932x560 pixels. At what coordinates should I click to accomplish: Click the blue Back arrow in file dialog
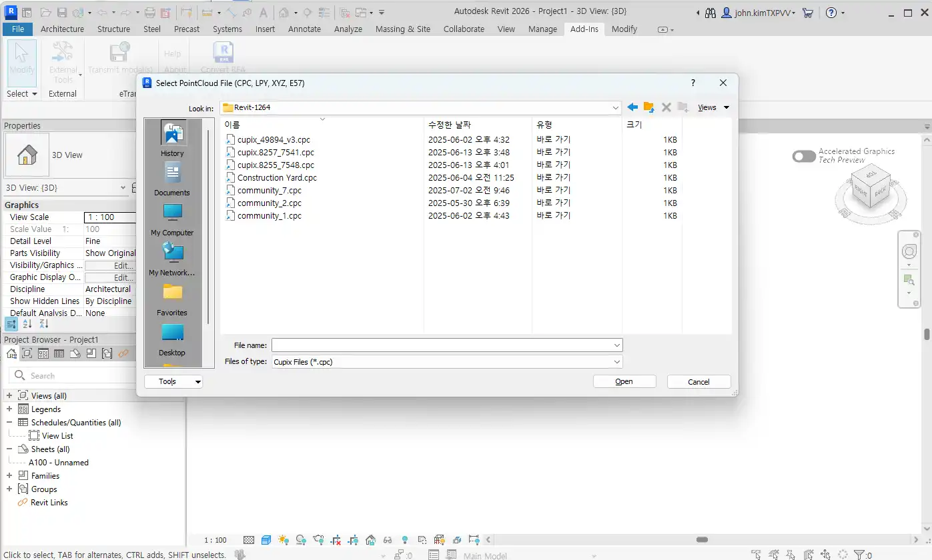[632, 107]
